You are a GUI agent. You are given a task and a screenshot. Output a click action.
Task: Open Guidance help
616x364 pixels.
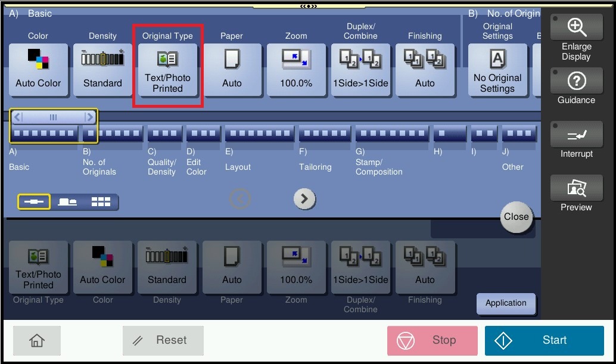[x=576, y=87]
